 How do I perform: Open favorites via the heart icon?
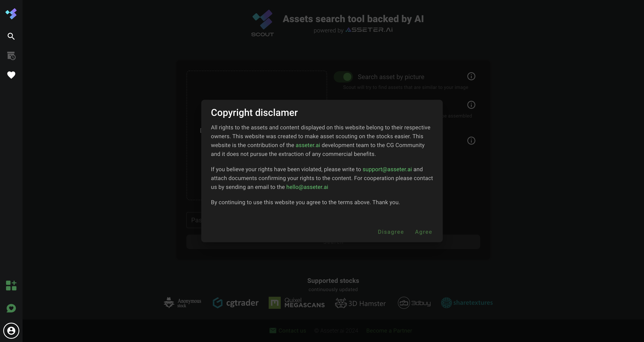point(11,75)
